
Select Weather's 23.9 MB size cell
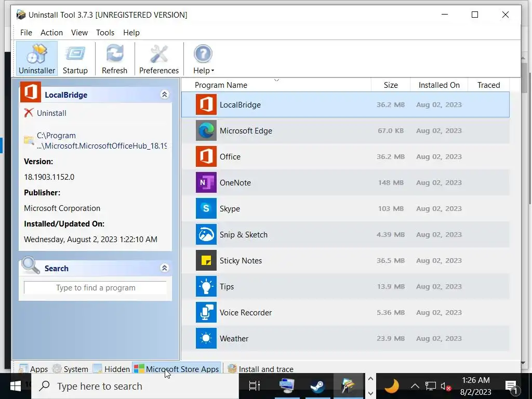tap(391, 338)
